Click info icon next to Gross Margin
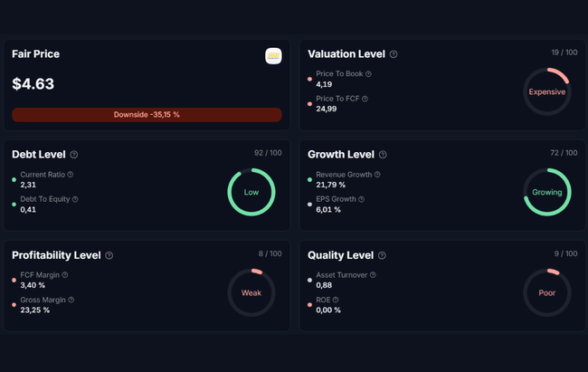The height and width of the screenshot is (372, 588). tap(71, 300)
